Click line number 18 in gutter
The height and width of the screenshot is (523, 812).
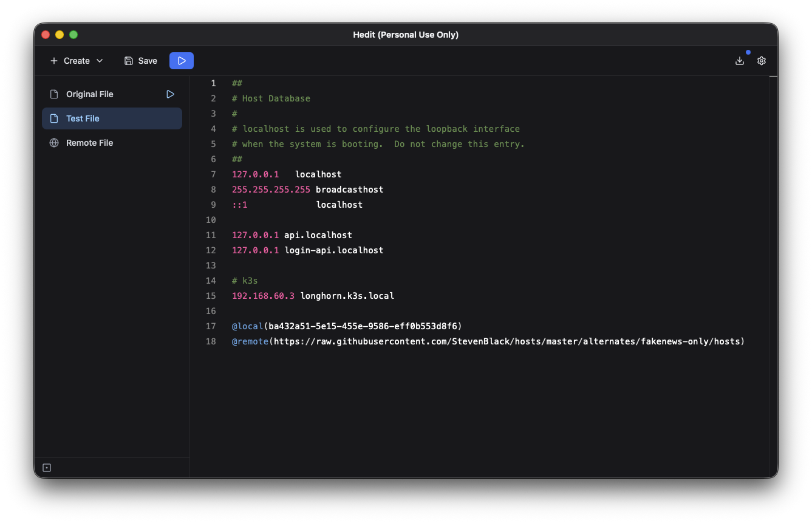pyautogui.click(x=211, y=341)
